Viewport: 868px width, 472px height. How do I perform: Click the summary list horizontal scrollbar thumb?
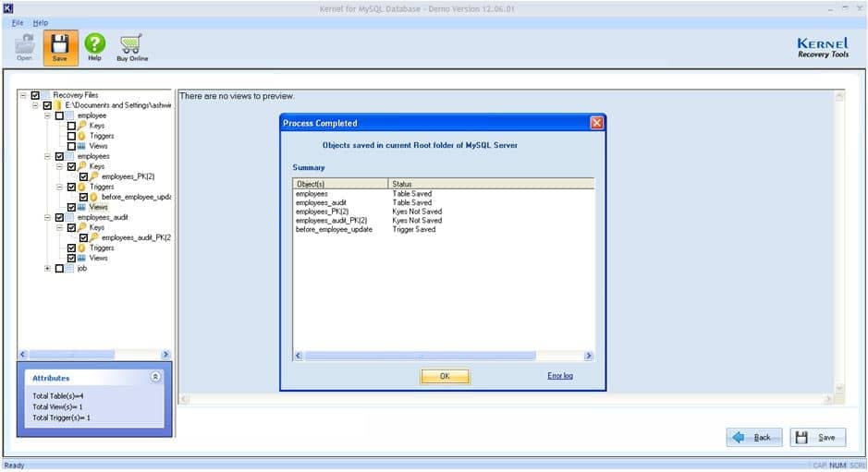[421, 356]
